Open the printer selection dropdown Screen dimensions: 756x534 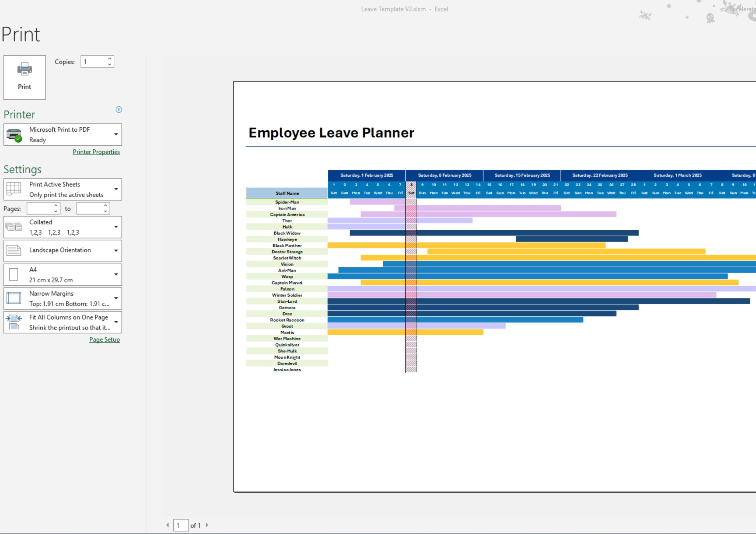coord(116,134)
